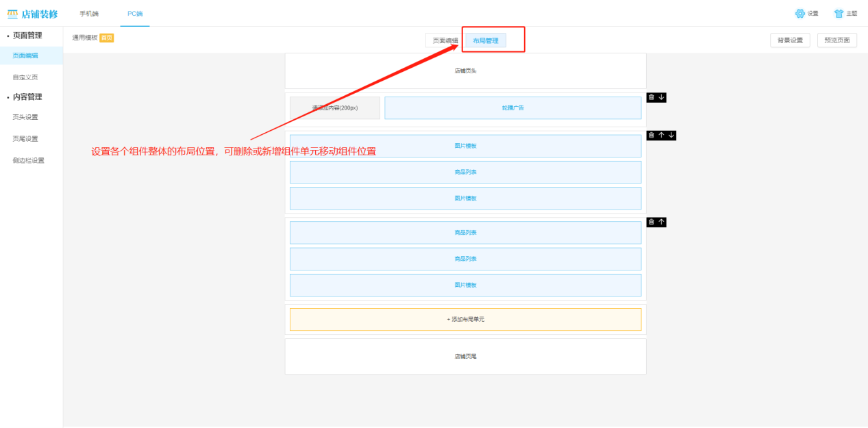Viewport: 868px width, 428px height.
Task: Select the PC端 tab
Action: click(135, 14)
